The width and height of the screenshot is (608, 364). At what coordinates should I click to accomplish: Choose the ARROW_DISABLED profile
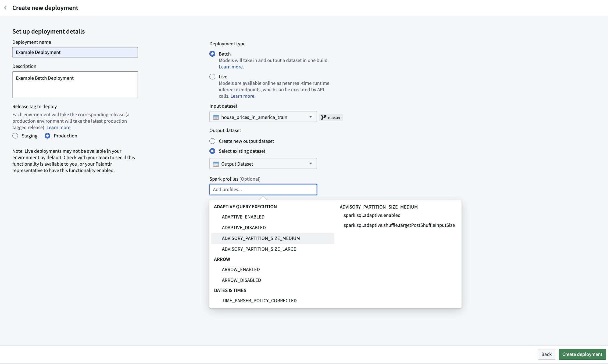[273, 280]
